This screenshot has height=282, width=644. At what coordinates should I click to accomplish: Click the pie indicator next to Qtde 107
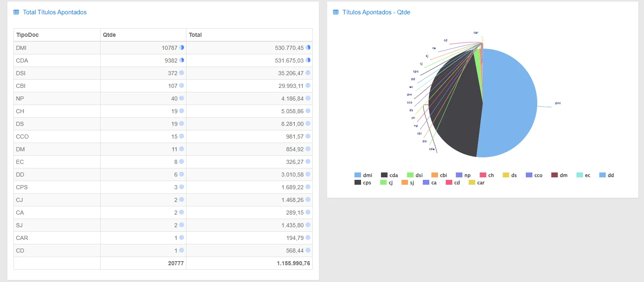point(182,85)
